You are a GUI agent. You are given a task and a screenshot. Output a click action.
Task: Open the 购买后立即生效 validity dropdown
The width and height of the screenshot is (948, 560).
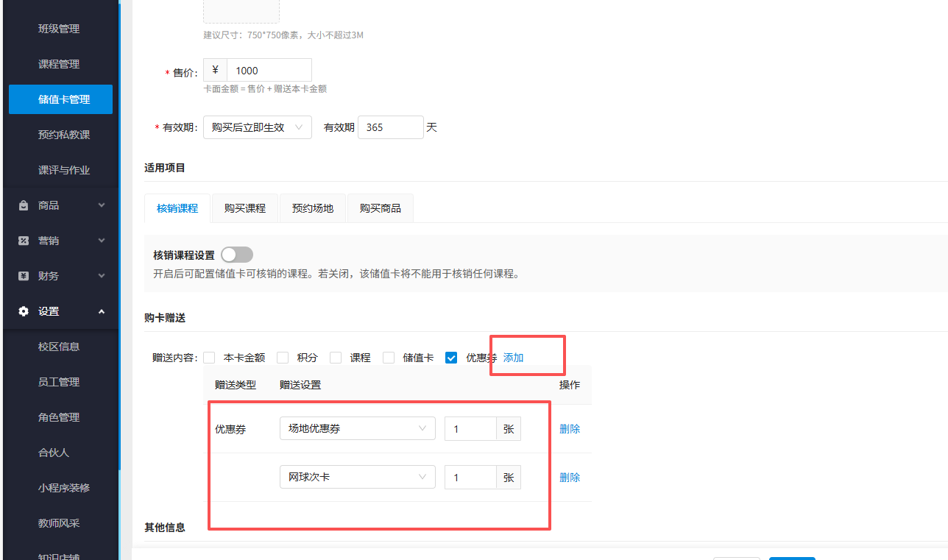pos(257,127)
